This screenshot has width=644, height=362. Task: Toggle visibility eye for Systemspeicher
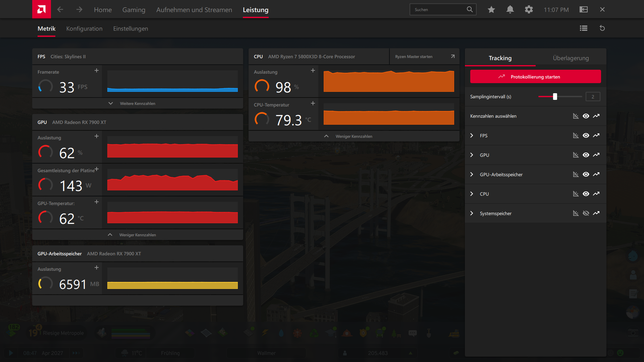coord(586,213)
